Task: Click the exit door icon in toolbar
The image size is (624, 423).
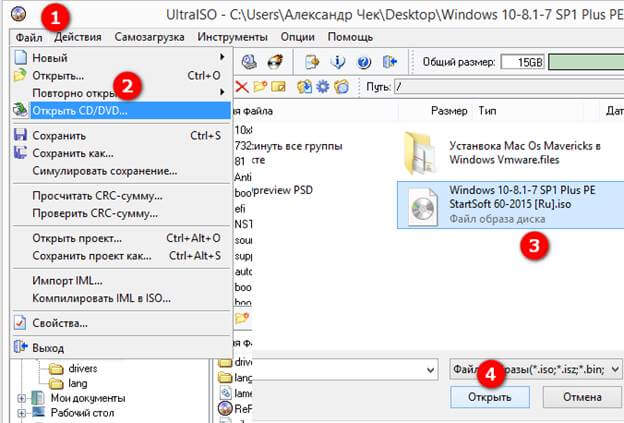Action: (390, 62)
